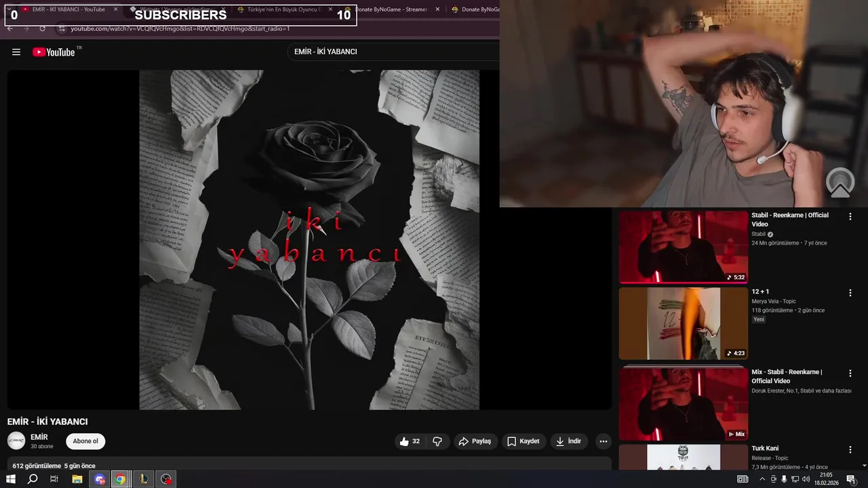
Task: Open the Turk Kani video thumbnail
Action: point(684,457)
